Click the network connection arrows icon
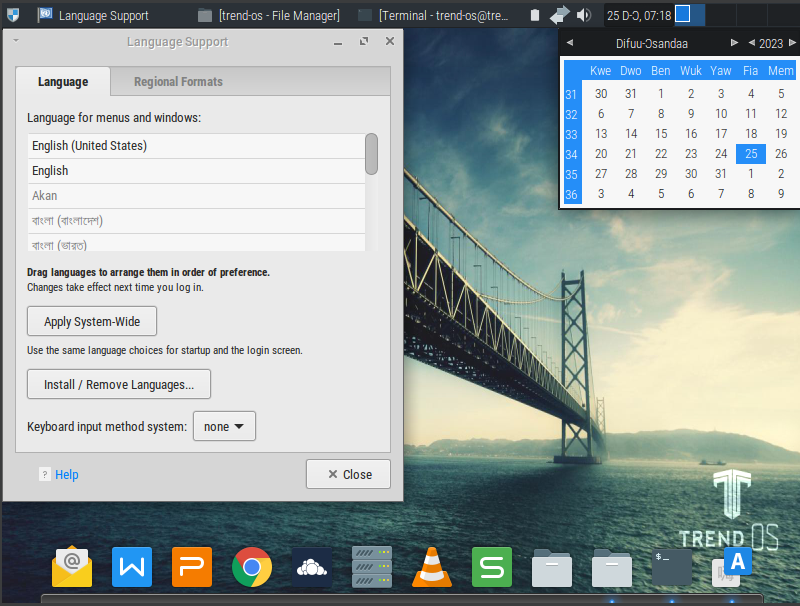This screenshot has height=606, width=800. pyautogui.click(x=560, y=15)
